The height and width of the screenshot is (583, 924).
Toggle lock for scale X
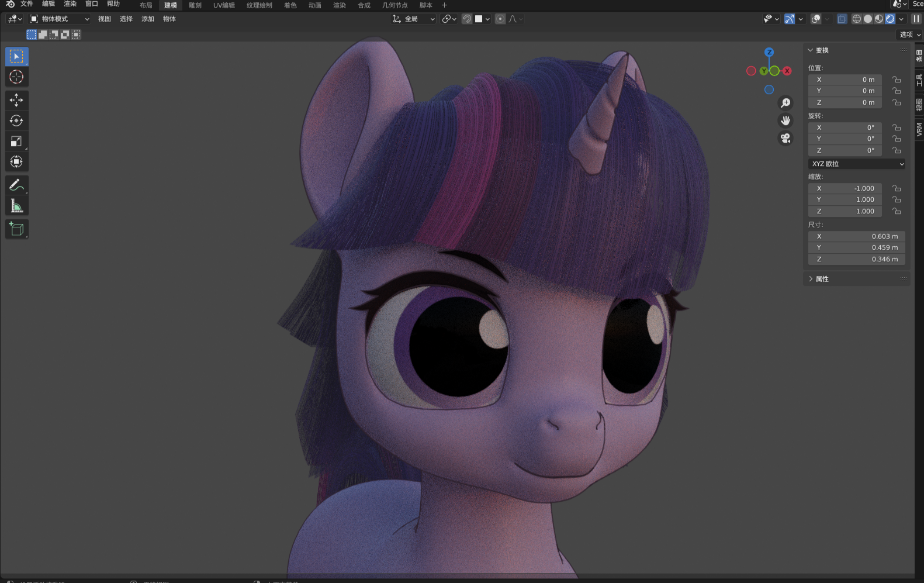coord(897,188)
